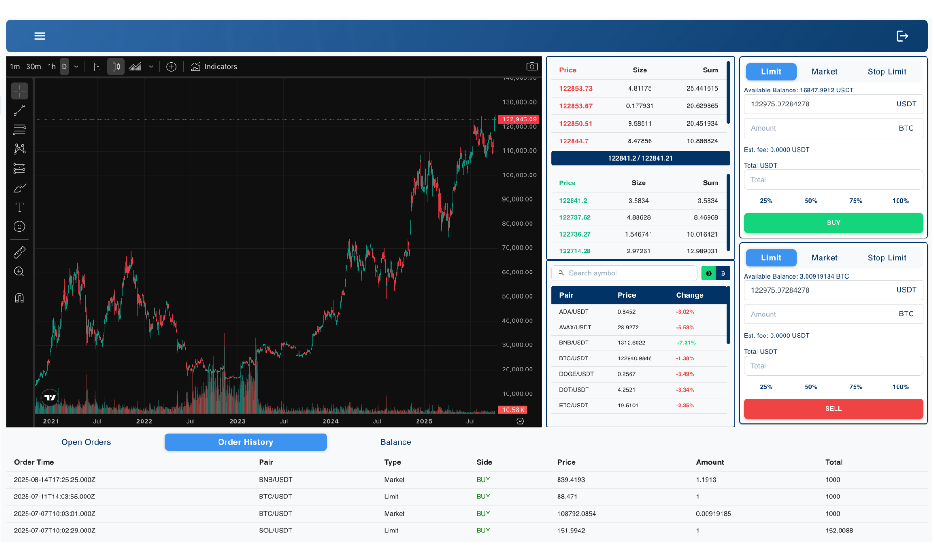Switch to the Balance tab

(x=396, y=442)
